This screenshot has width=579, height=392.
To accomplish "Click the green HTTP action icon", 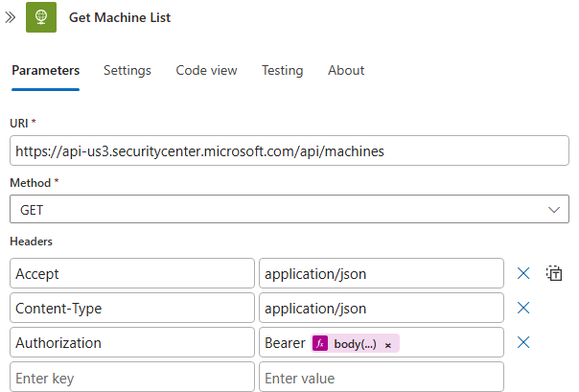I will [x=42, y=18].
